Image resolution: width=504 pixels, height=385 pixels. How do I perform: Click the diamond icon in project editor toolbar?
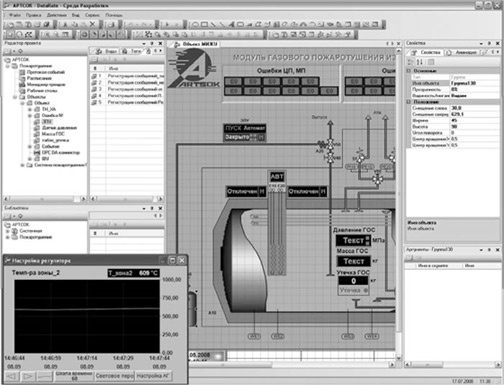(x=20, y=51)
